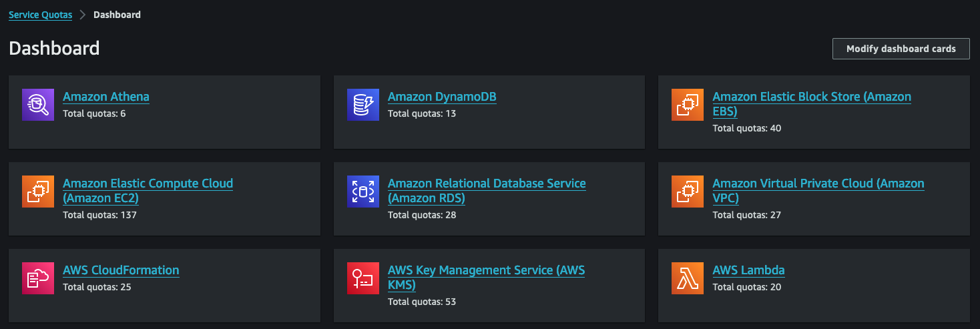Click the AWS Lambda orange icon
The height and width of the screenshot is (329, 980).
[x=688, y=278]
